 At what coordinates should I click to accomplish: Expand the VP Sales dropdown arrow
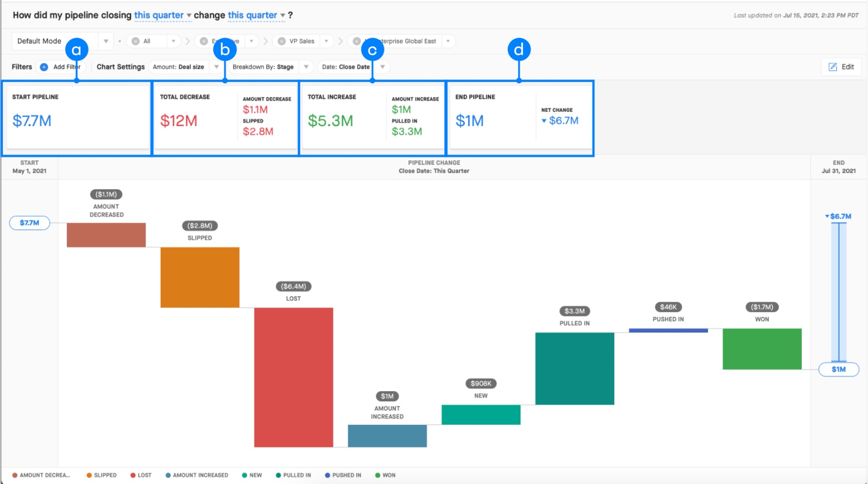coord(326,41)
